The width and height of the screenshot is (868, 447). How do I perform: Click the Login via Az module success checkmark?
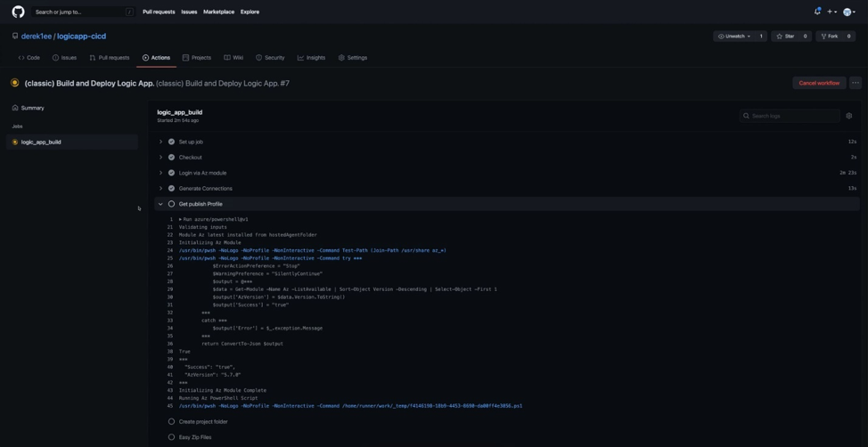tap(172, 173)
